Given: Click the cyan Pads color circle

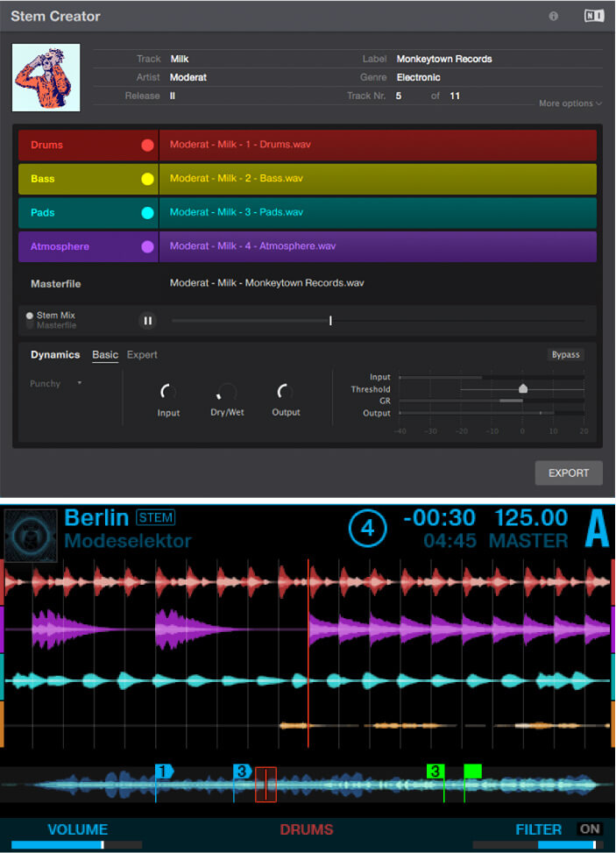Looking at the screenshot, I should click(x=147, y=213).
